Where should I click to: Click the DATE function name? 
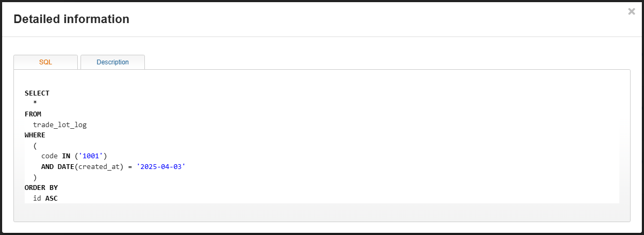point(66,167)
